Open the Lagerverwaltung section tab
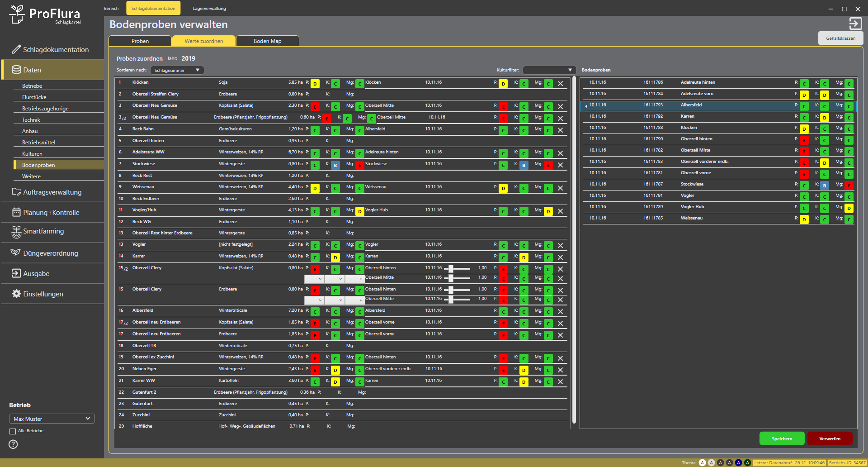The image size is (868, 467). [x=209, y=8]
